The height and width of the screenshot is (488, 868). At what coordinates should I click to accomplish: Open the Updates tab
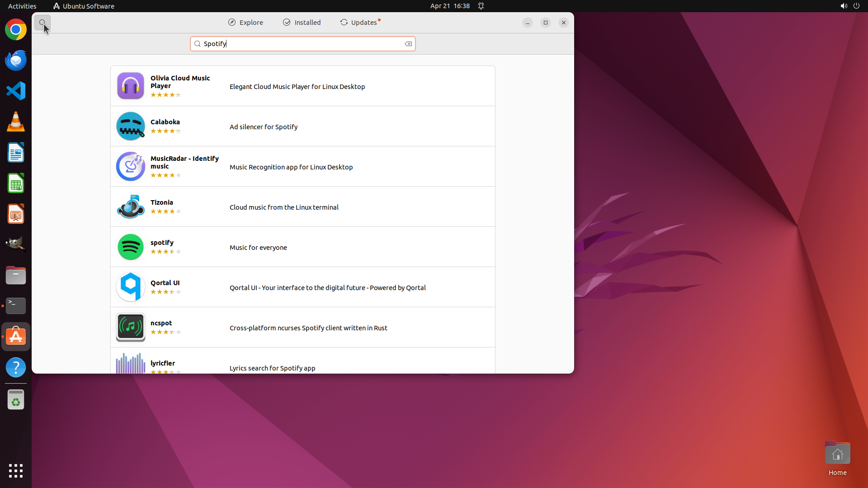pyautogui.click(x=359, y=23)
